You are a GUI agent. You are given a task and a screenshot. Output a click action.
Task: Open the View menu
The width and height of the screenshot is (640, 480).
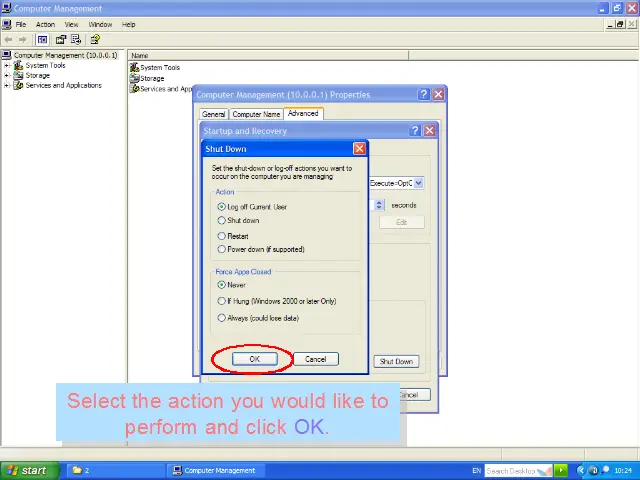(71, 24)
